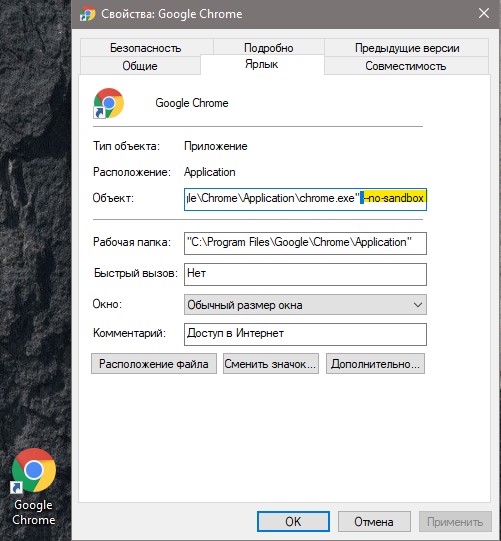Switch to the Подробно tab

268,48
